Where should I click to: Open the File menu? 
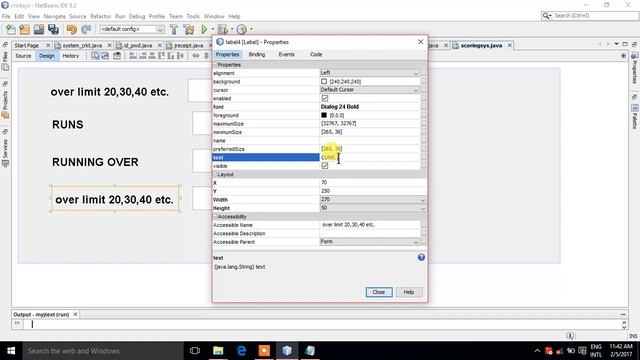[x=6, y=16]
